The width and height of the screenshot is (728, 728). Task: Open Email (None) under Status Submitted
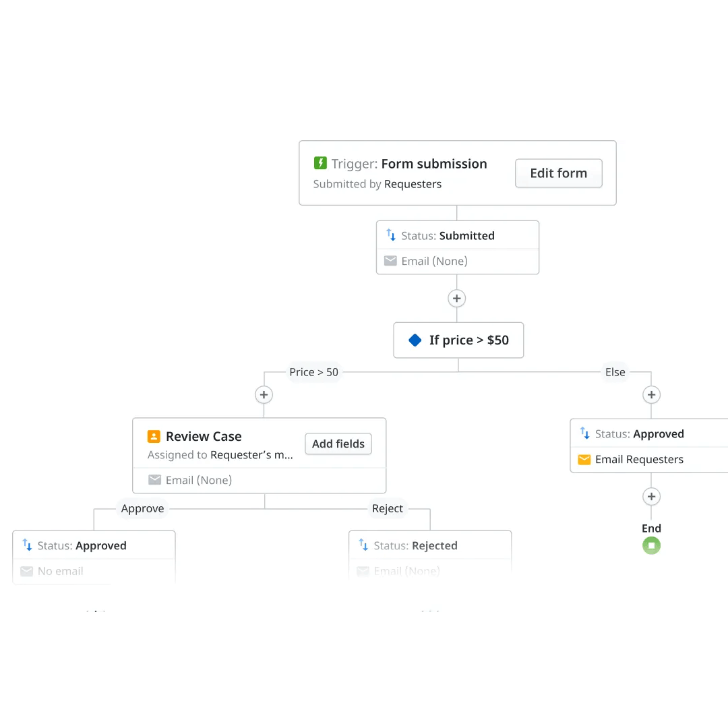click(x=457, y=262)
